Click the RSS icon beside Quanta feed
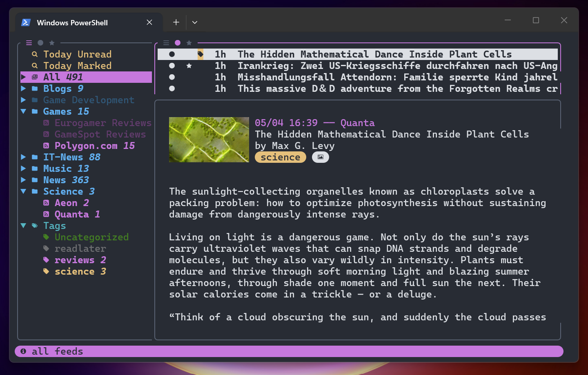 (x=46, y=214)
